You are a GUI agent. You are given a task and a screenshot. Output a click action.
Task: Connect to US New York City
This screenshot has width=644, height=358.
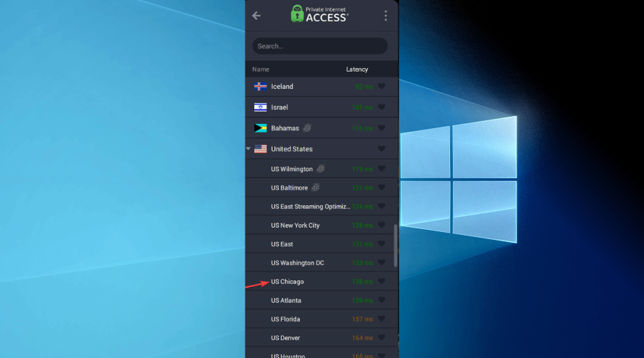click(321, 226)
